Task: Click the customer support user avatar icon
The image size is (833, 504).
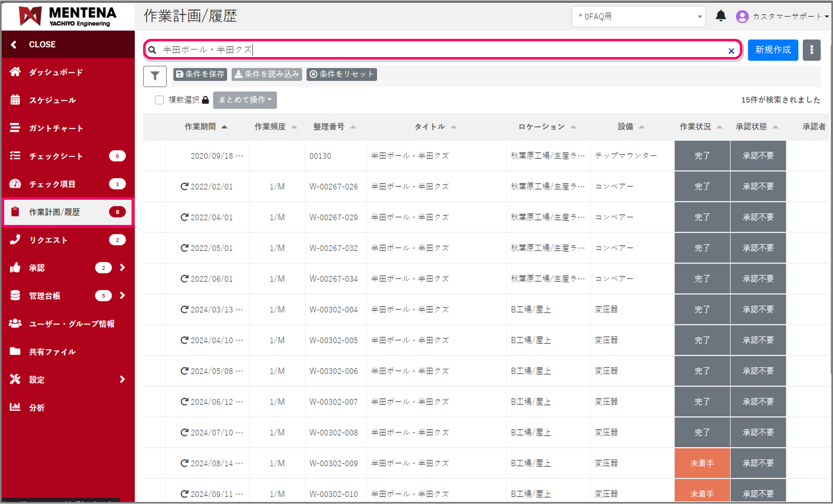Action: click(x=742, y=17)
